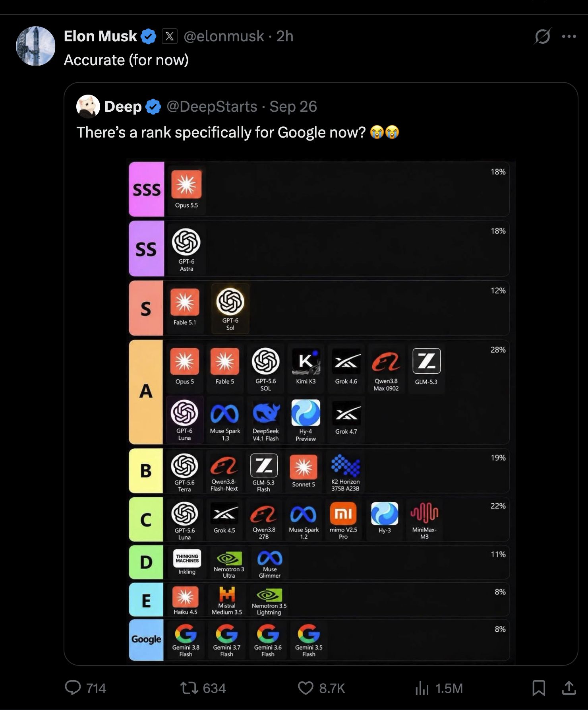Click the Grok explain slashed-circle icon
This screenshot has width=588, height=710.
[x=542, y=36]
